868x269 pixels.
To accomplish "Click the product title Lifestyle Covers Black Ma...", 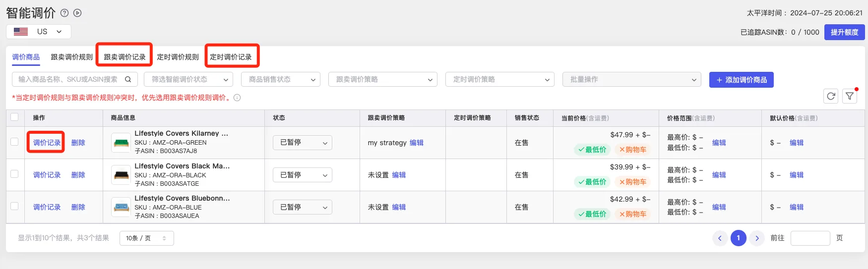I will [182, 166].
